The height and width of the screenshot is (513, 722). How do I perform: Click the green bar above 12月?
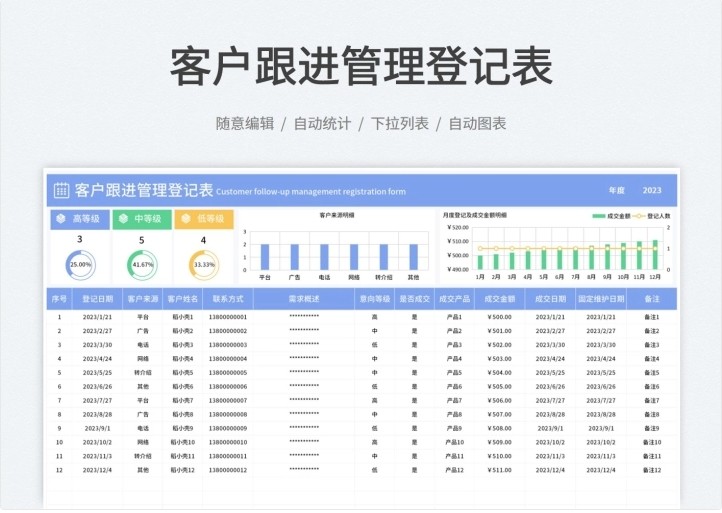(x=655, y=255)
